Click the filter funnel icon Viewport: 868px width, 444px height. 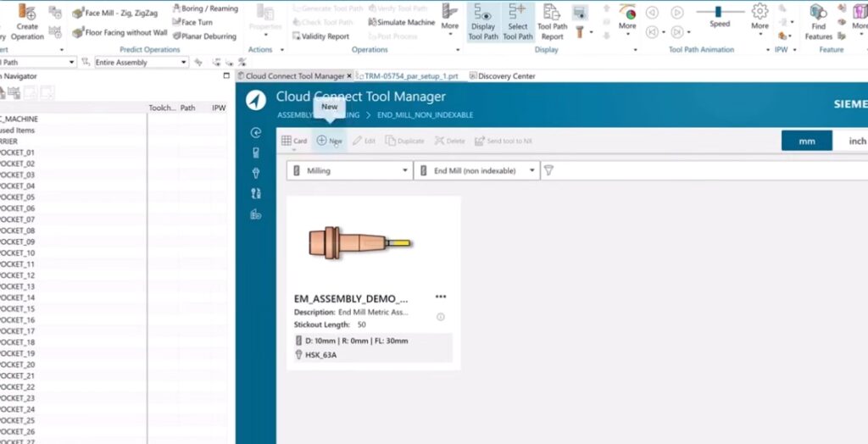click(x=548, y=170)
